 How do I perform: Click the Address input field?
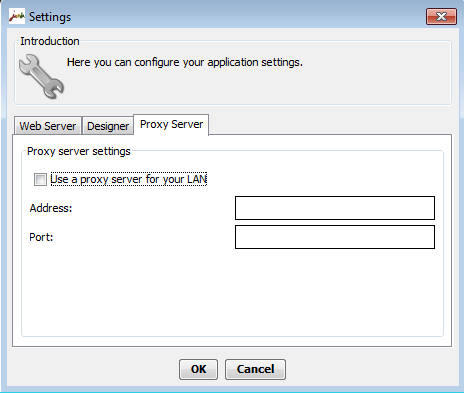pyautogui.click(x=335, y=208)
